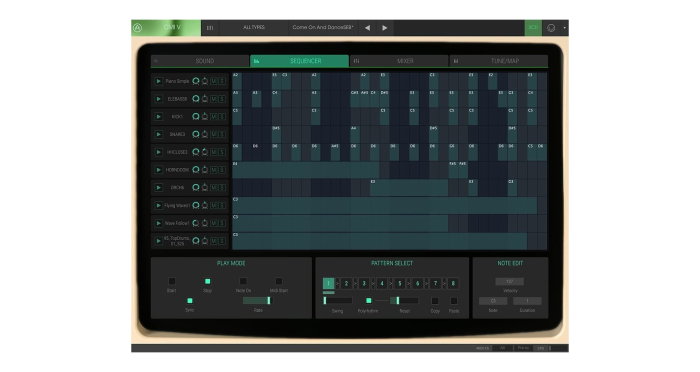Image resolution: width=700 pixels, height=372 pixels.
Task: Click first knob icon on ORCH6 row
Action: tap(196, 188)
